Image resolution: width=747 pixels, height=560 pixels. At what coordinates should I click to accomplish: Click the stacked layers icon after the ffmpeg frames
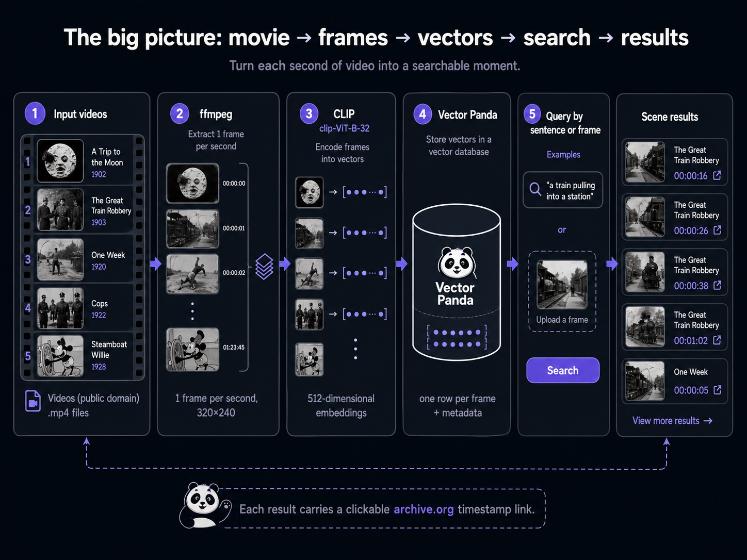pos(264,267)
